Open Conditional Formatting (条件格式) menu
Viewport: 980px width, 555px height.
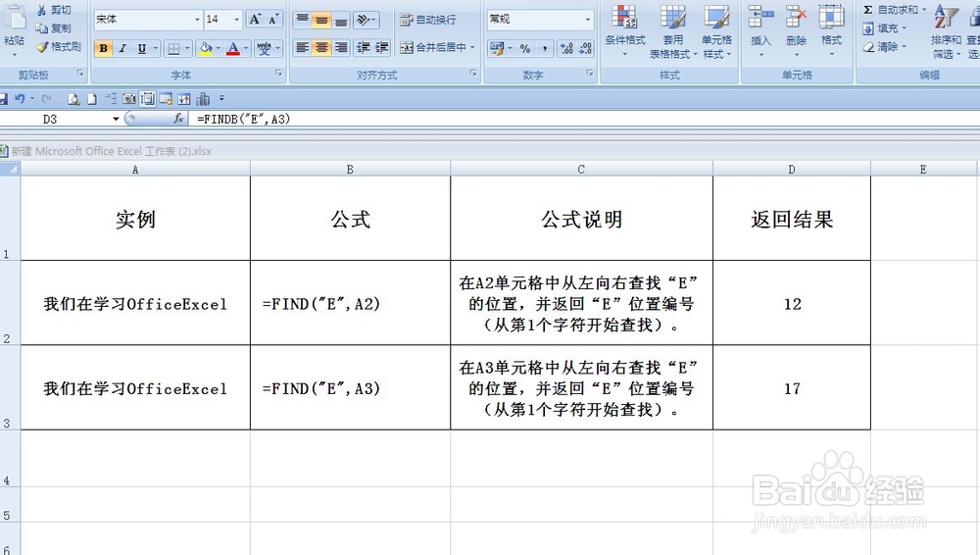point(625,30)
